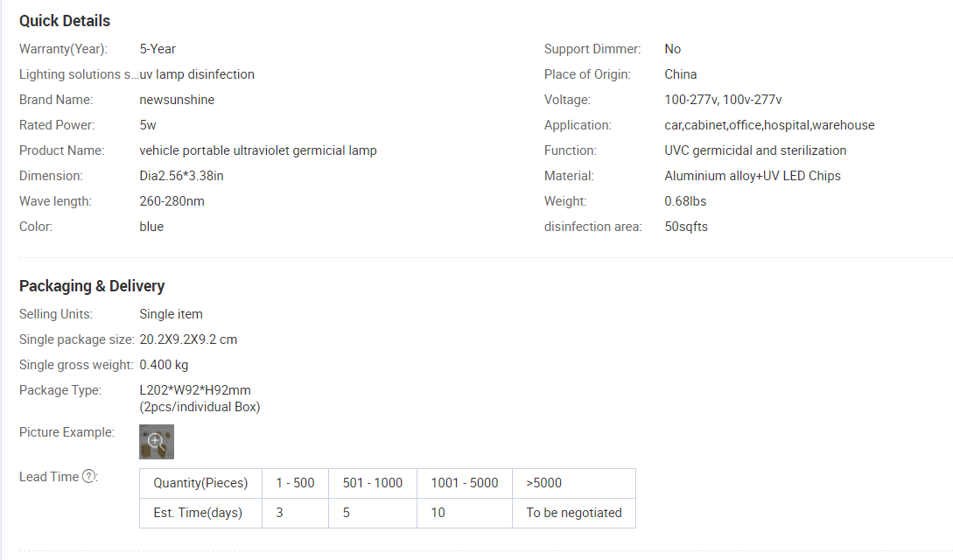953x560 pixels.
Task: Click the Lead Time help question-mark icon
Action: (88, 477)
